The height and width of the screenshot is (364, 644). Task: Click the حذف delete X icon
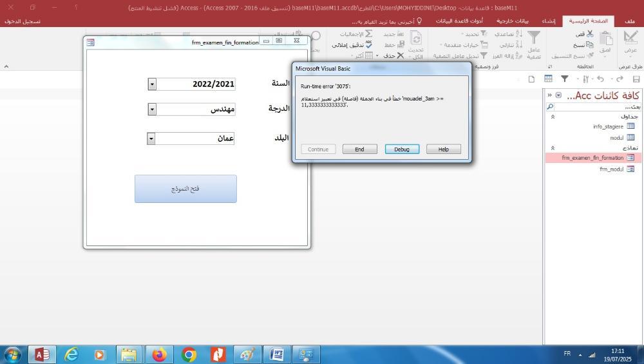(401, 55)
